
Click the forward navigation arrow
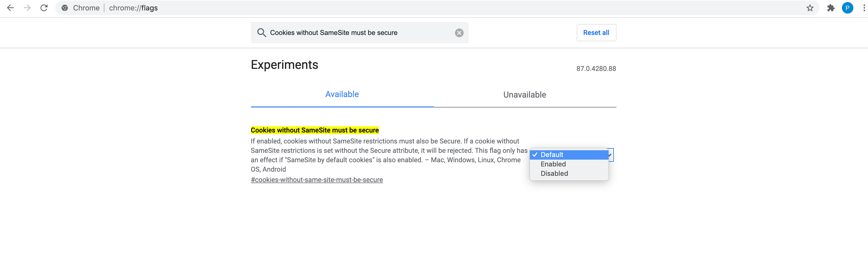pos(27,8)
